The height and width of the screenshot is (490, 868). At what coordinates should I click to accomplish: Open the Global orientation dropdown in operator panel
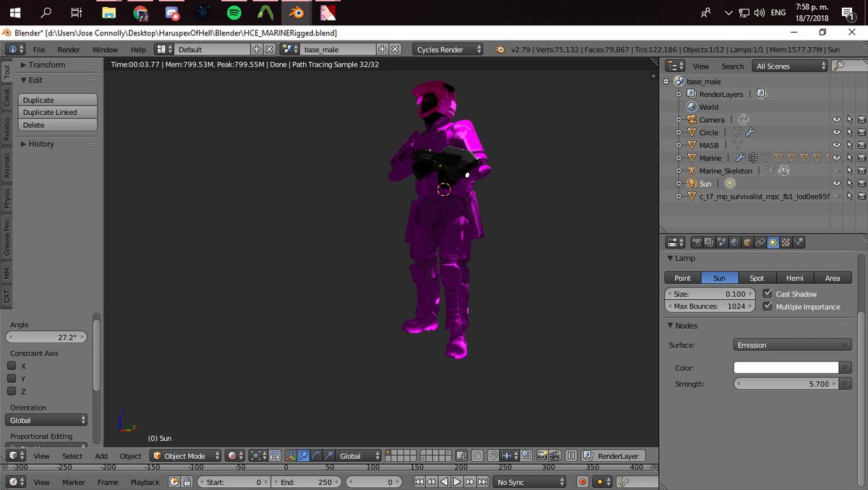[x=47, y=420]
